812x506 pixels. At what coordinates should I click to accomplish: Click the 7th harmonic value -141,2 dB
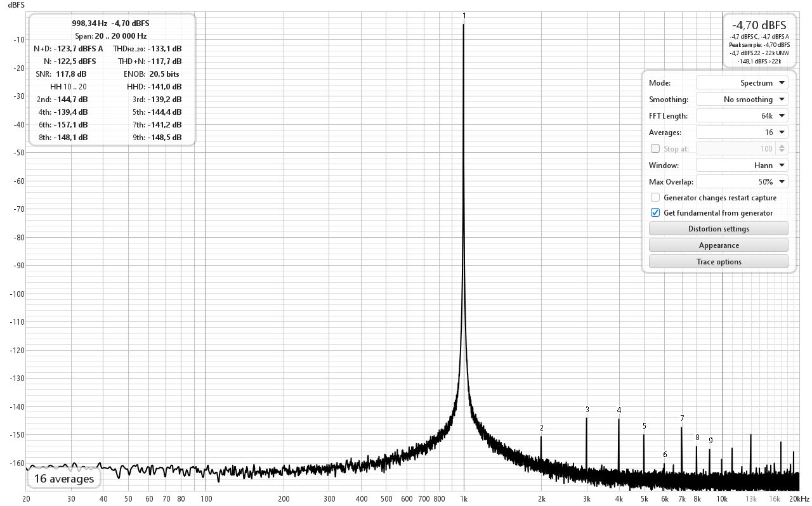[x=165, y=125]
